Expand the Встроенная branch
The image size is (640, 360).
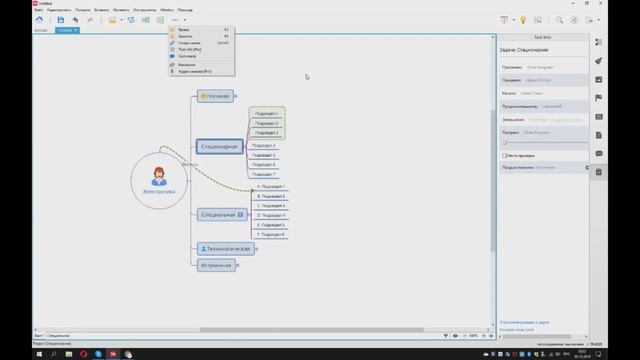[x=238, y=265]
